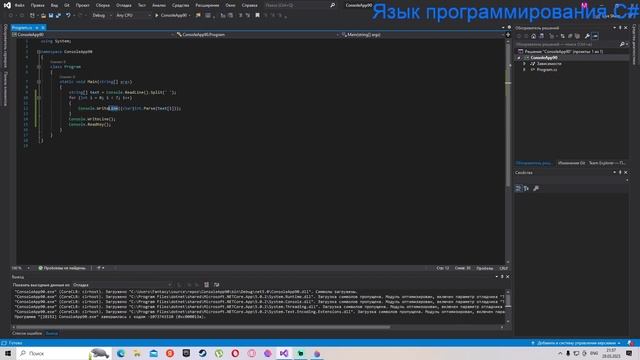Image resolution: width=640 pixels, height=360 pixels.
Task: Click the Visual Studio logo icon
Action: pos(7,5)
